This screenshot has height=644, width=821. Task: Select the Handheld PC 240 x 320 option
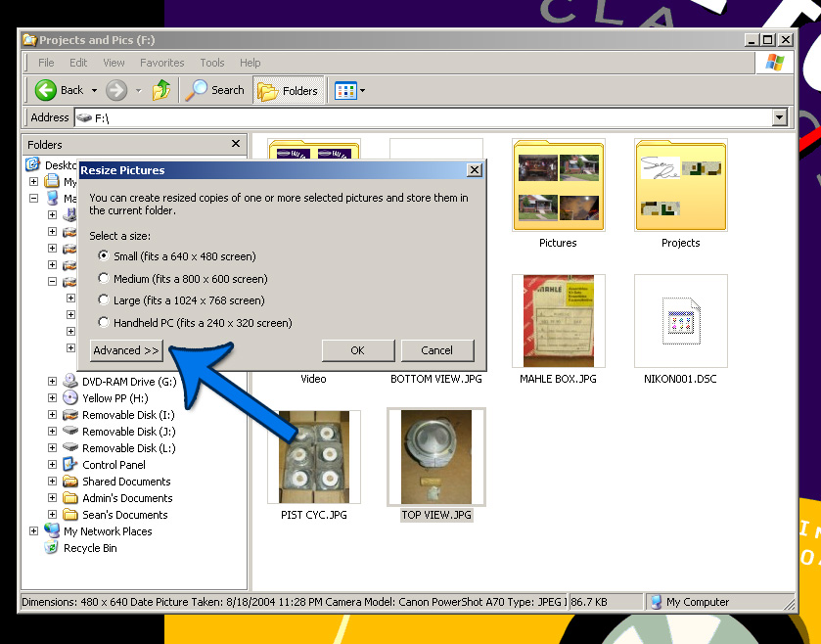pos(104,323)
